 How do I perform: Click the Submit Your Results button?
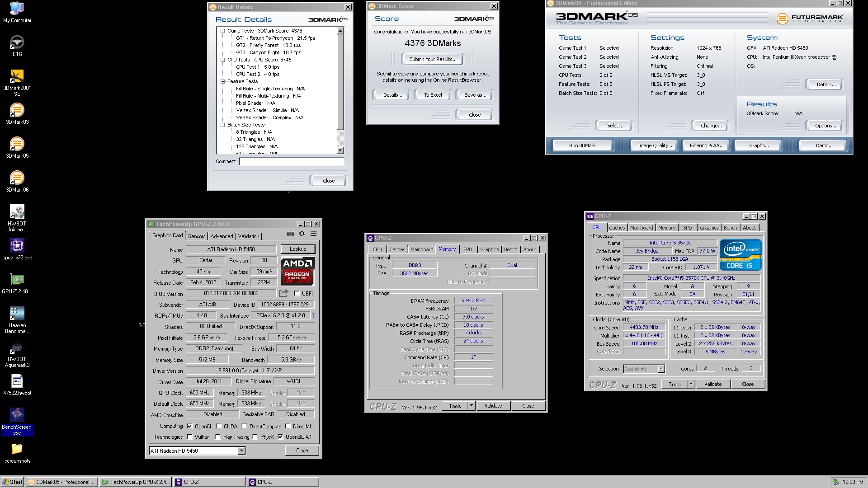pos(433,59)
